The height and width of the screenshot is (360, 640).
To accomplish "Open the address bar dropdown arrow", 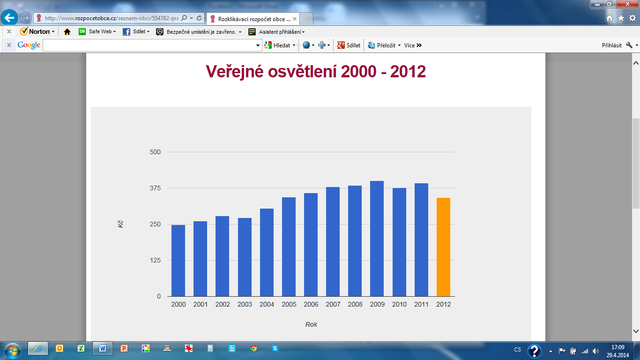I will point(191,18).
